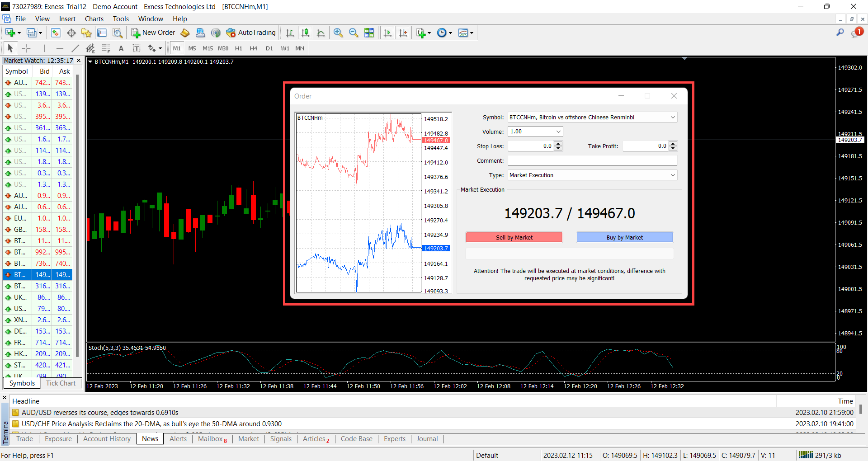
Task: Open the Charts menu
Action: click(x=94, y=19)
